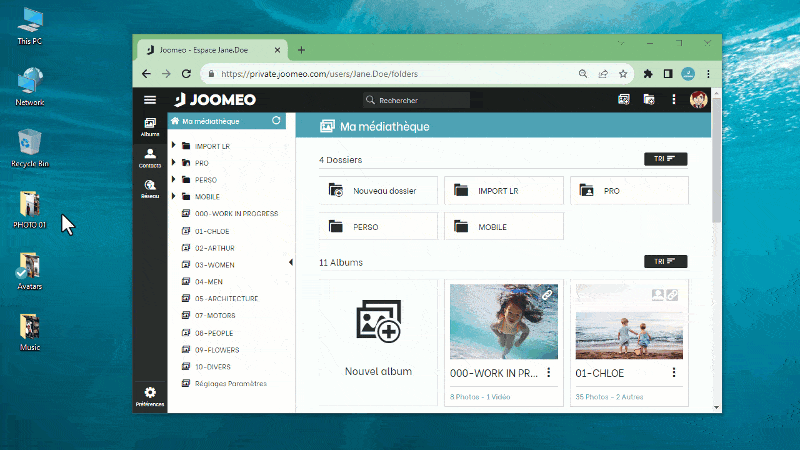Open the TRI sort menu for Albums
This screenshot has height=450, width=800.
coord(665,262)
